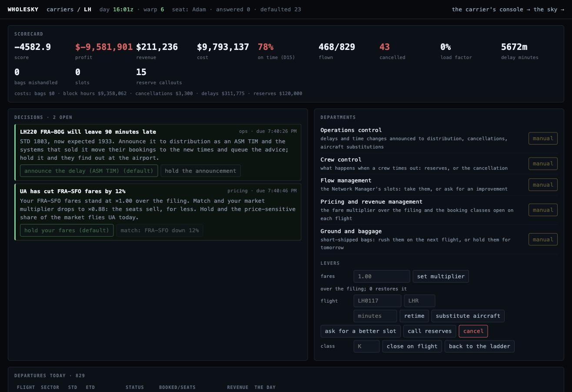The width and height of the screenshot is (572, 392).
Task: Click the STATUS column header
Action: pyautogui.click(x=135, y=388)
